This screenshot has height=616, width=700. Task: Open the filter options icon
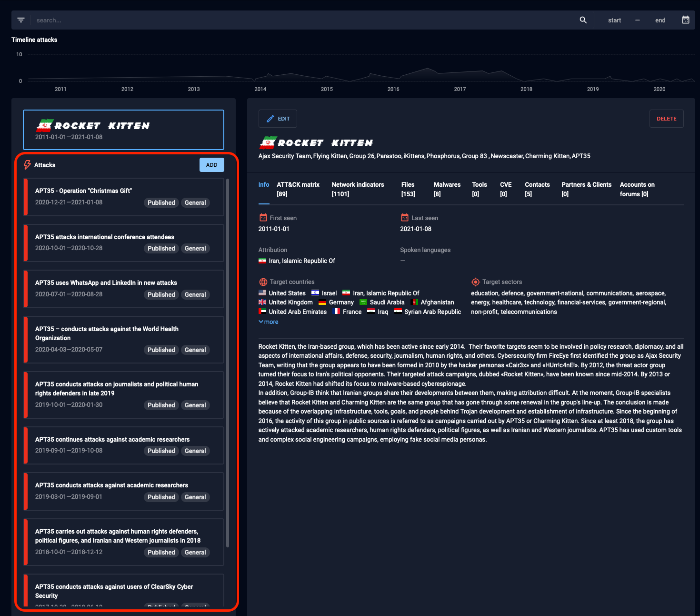point(21,20)
